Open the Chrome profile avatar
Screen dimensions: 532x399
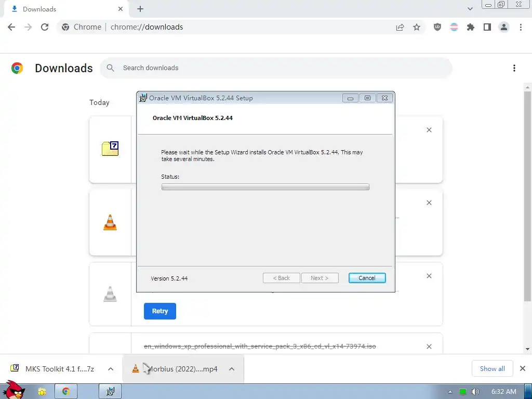pos(504,27)
